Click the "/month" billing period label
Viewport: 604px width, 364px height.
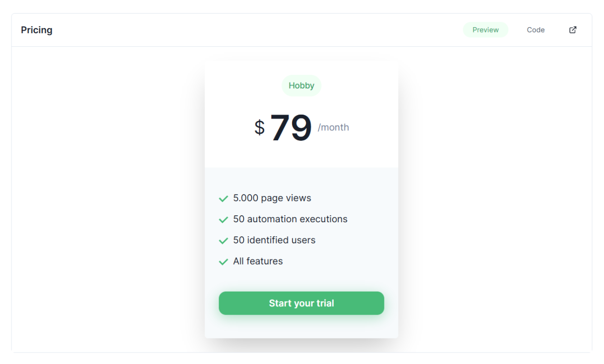[333, 128]
